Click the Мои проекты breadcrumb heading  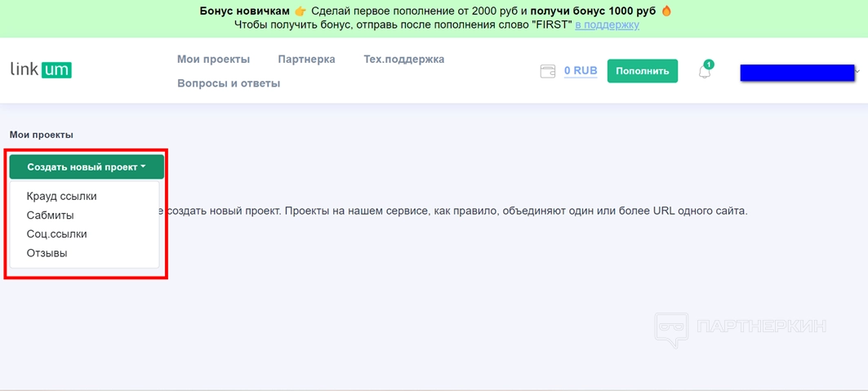[x=42, y=135]
